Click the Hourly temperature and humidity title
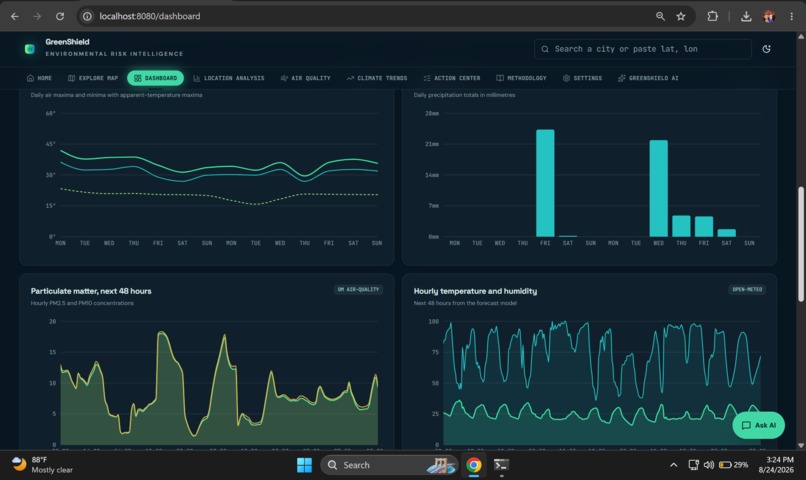 pyautogui.click(x=475, y=291)
